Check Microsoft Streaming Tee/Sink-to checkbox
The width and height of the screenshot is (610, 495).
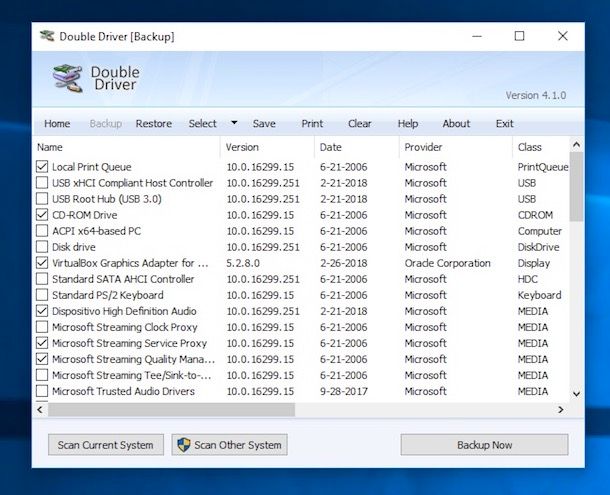(x=42, y=375)
